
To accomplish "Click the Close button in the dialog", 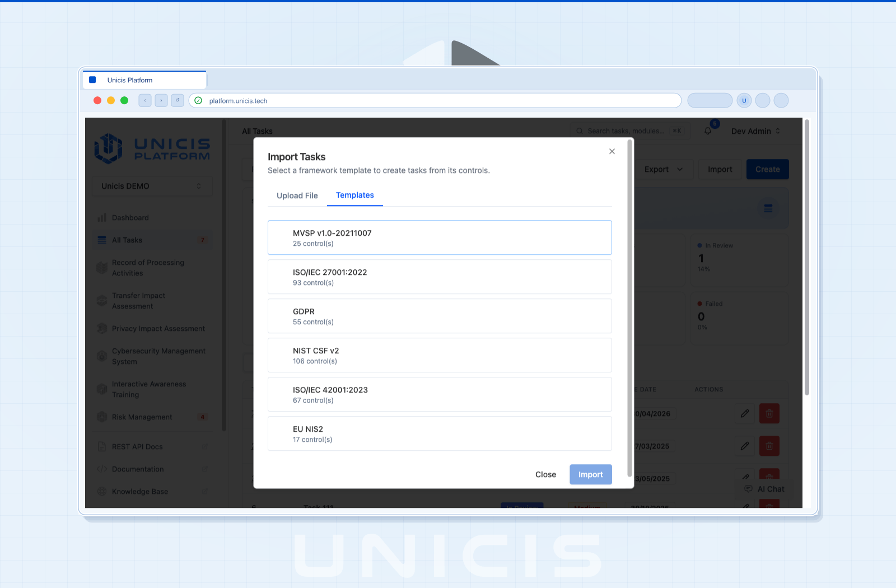I will click(545, 474).
